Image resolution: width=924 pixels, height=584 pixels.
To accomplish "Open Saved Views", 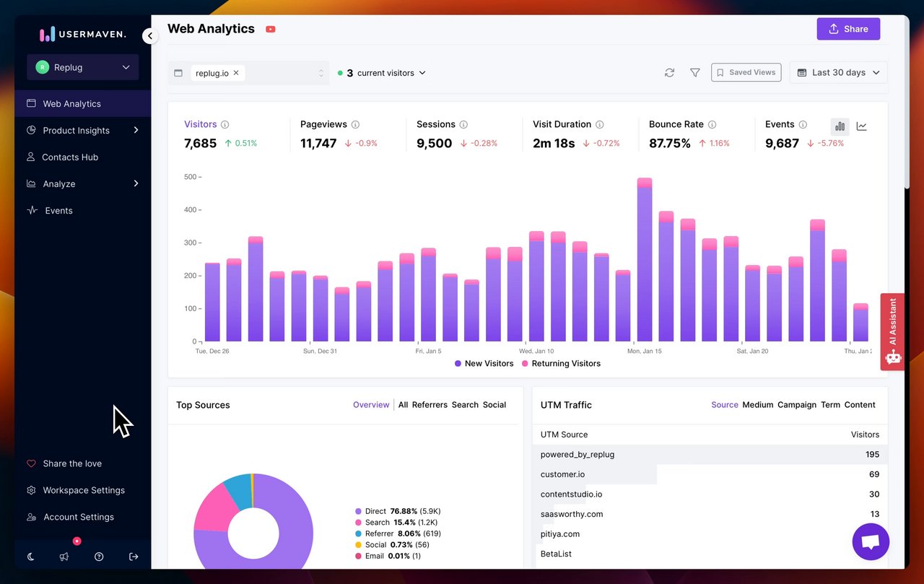I will click(746, 72).
